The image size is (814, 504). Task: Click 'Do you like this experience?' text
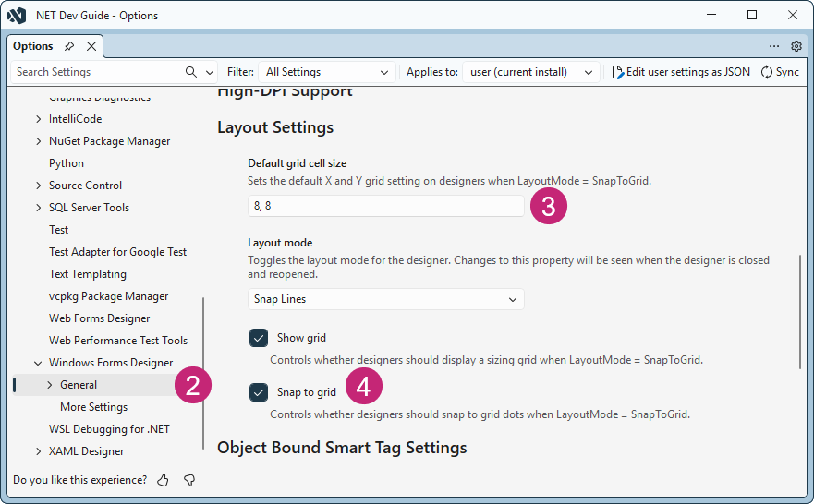[80, 480]
